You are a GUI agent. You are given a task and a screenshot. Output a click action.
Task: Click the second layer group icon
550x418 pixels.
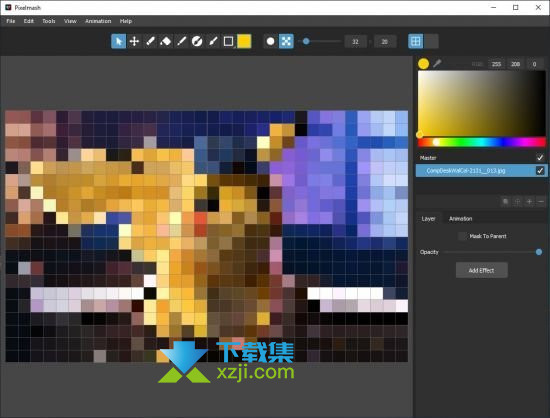(517, 202)
